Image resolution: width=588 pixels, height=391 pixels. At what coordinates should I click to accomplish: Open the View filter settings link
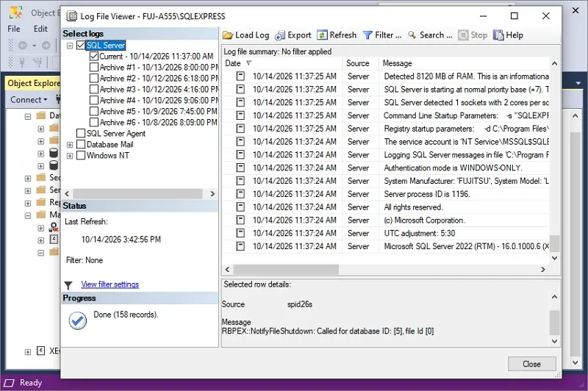pos(110,284)
